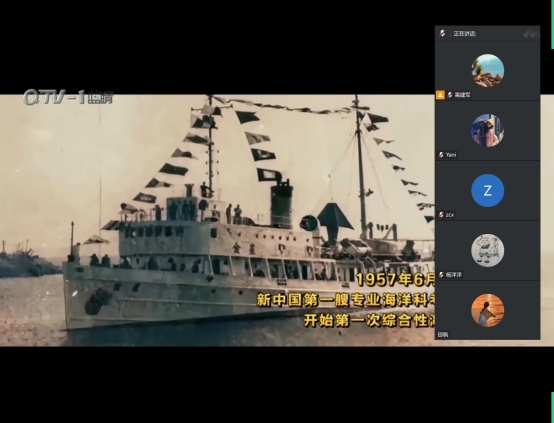Click the muted microphone icon beside Yani
Image resolution: width=554 pixels, height=423 pixels.
(x=441, y=155)
